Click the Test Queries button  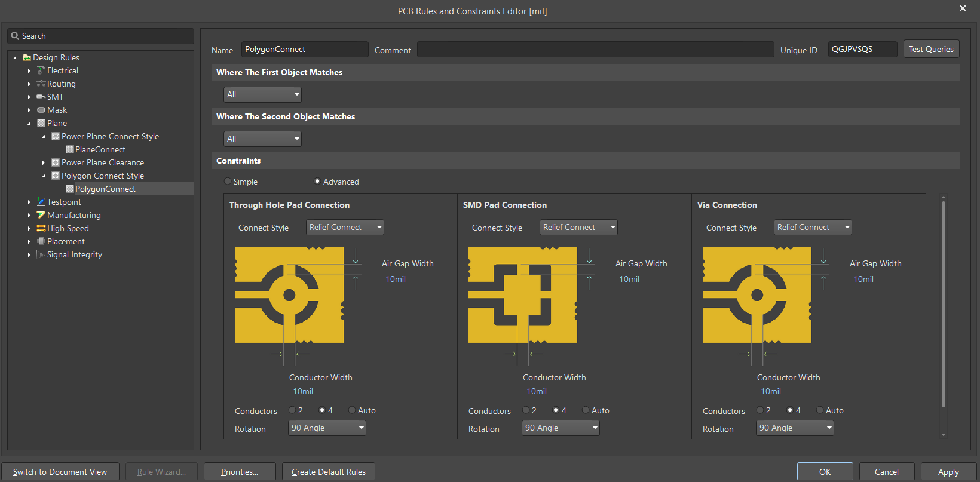point(931,49)
